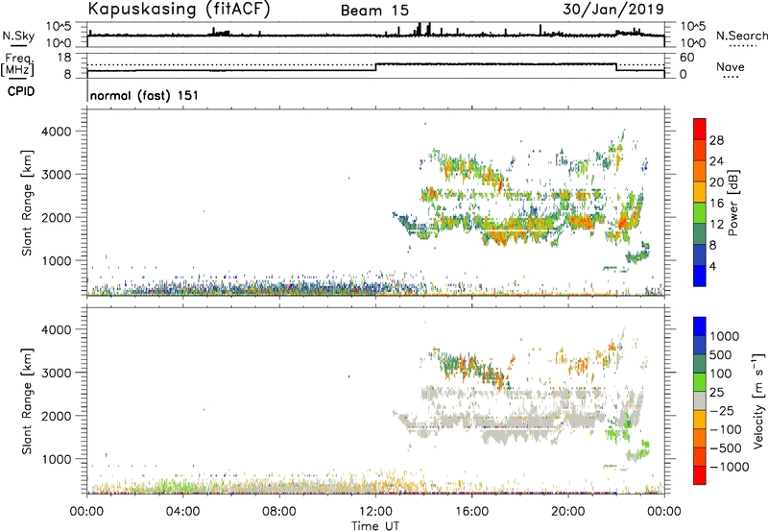
Task: Click the 'N.Search' legend label
Action: 742,36
